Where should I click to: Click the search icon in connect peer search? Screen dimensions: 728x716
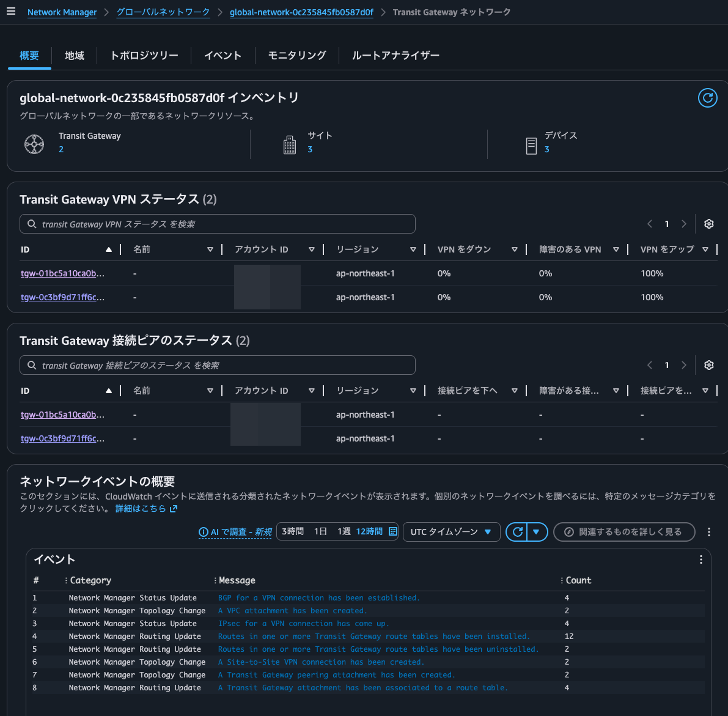32,365
